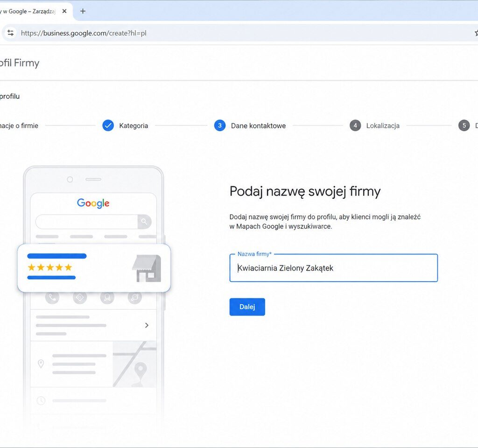Open the Dane kontaktowe step label
This screenshot has height=448, width=478.
tap(258, 126)
